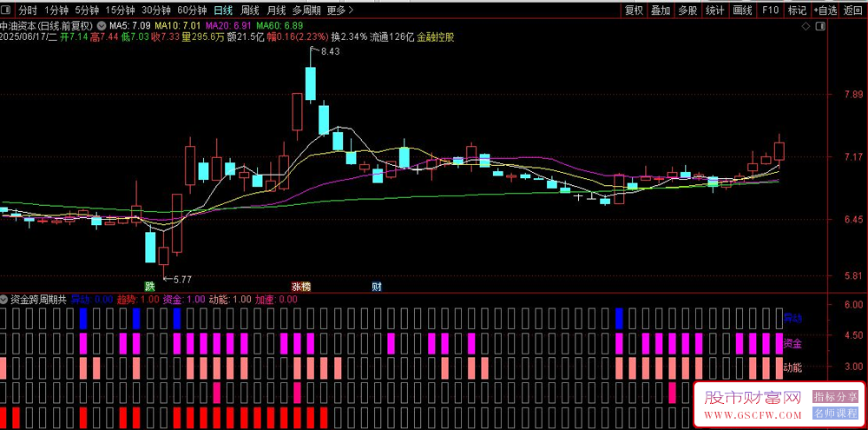Click the diamond marker icon above chart
This screenshot has width=868, height=430.
(x=806, y=26)
